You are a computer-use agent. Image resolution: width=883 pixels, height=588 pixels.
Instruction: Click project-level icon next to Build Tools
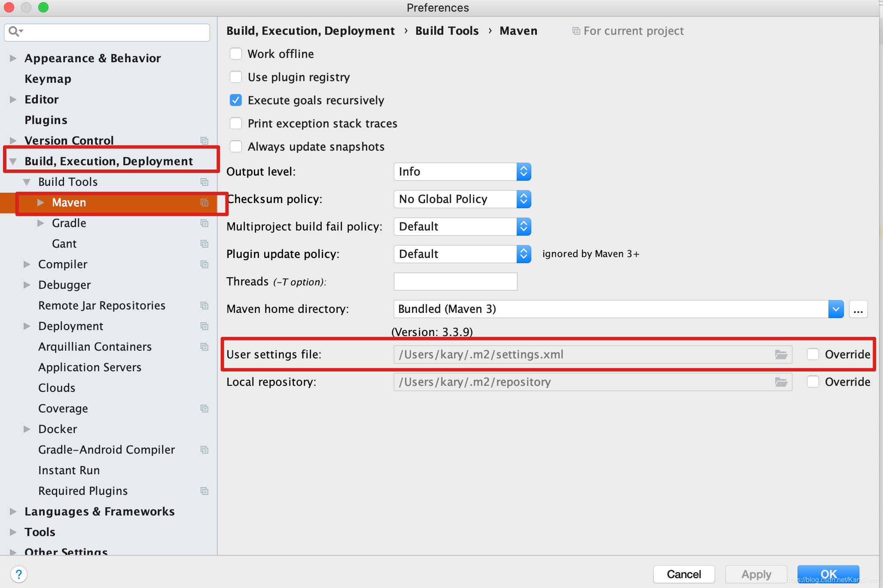(204, 182)
